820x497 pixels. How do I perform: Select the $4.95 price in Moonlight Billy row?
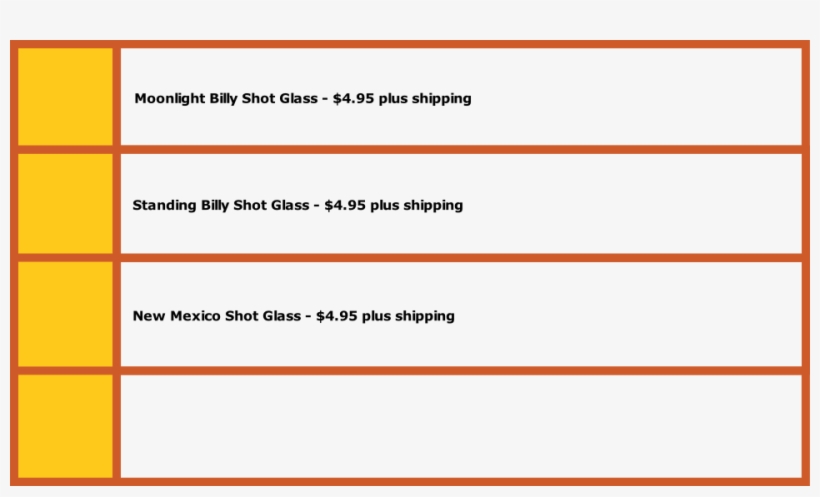coord(354,99)
